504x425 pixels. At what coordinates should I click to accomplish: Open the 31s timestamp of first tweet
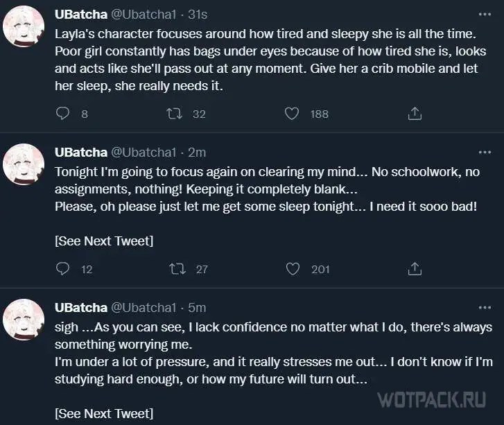click(198, 15)
